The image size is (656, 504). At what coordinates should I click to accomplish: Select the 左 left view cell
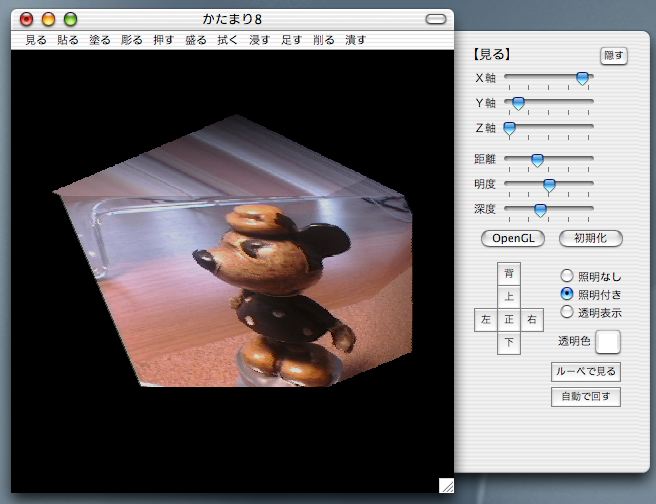pyautogui.click(x=486, y=320)
